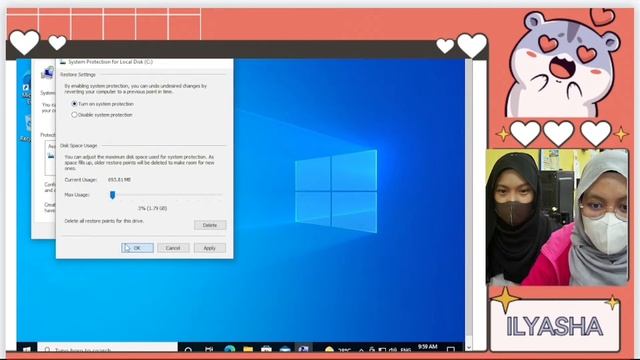Click the Cortana circle taskbar icon
This screenshot has height=360, width=640.
click(188, 349)
